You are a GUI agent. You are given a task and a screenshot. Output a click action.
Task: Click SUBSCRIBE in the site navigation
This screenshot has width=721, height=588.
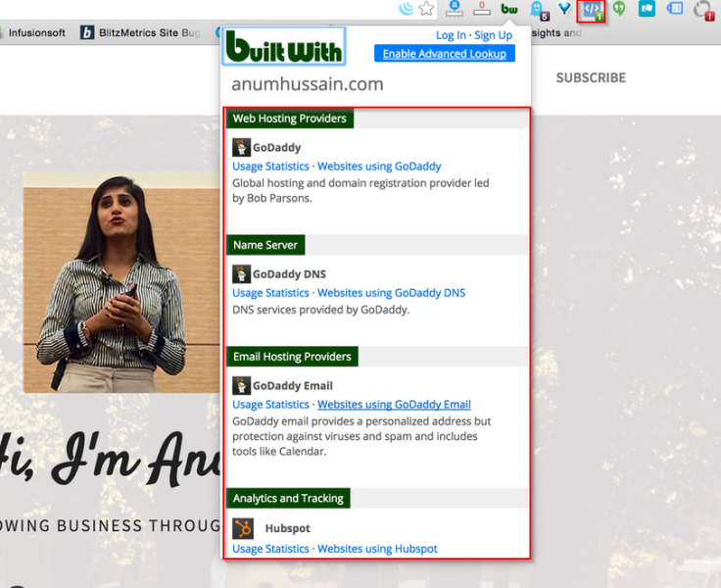point(591,77)
